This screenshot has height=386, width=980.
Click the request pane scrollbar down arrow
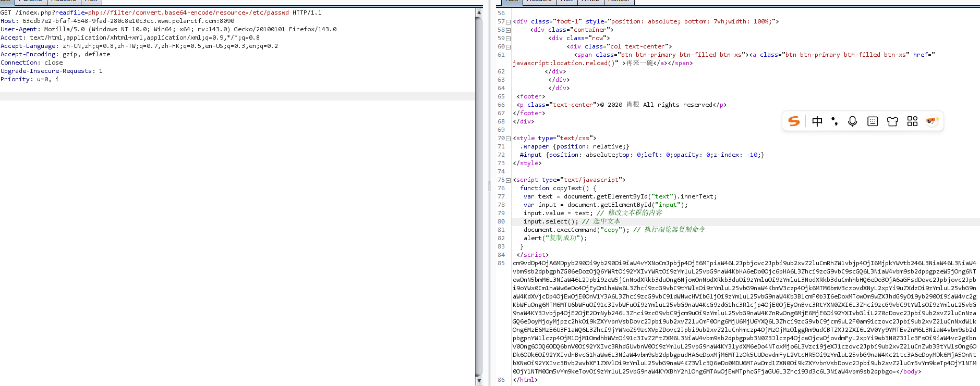[x=479, y=381]
